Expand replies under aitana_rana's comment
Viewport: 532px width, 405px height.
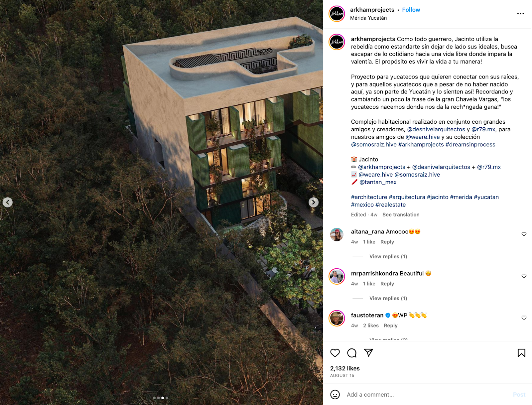(x=388, y=256)
